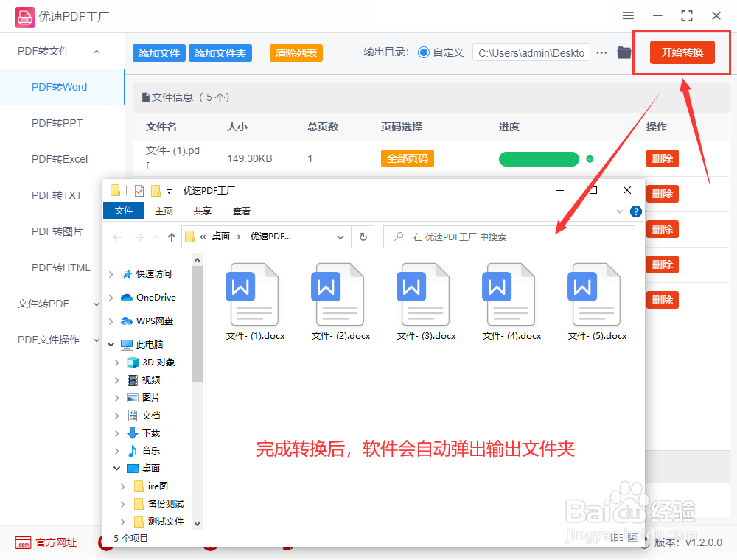Viewport: 737px width, 560px height.
Task: Go back in Explorer navigation
Action: tap(117, 237)
